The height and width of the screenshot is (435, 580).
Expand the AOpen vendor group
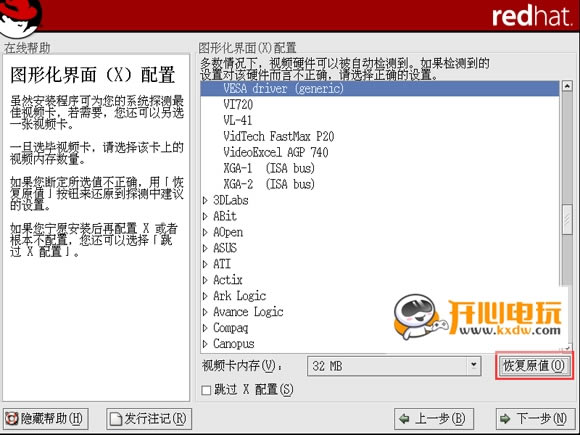(205, 232)
